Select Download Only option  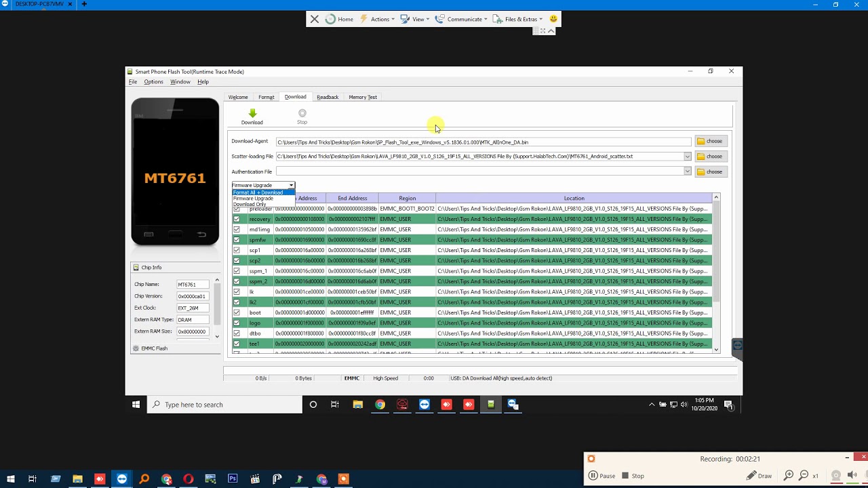click(263, 204)
